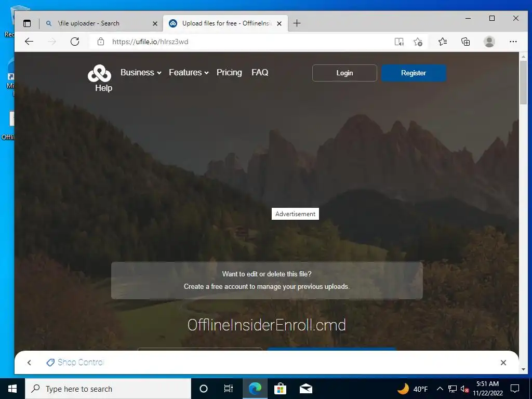This screenshot has width=532, height=399.
Task: Click the Advertisement label
Action: pos(295,214)
